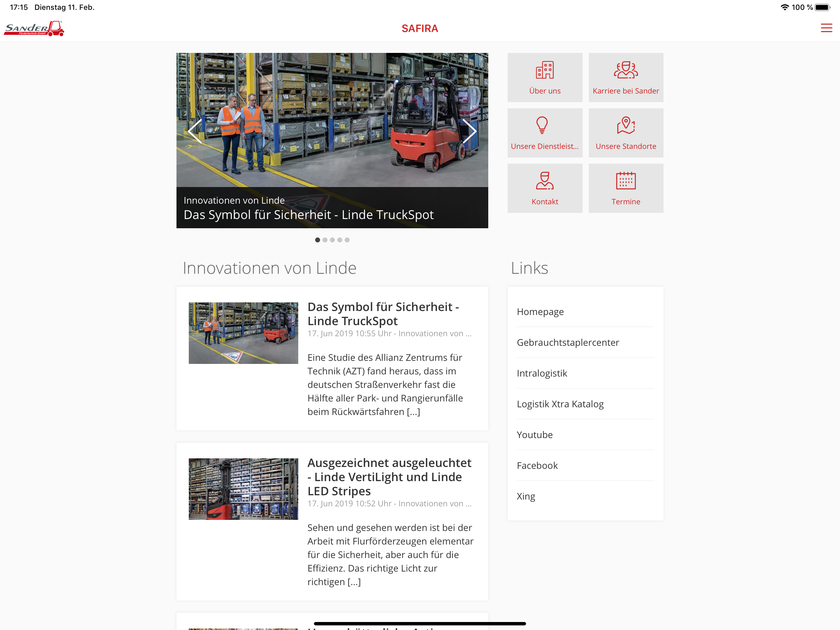Select the first carousel dot
Image resolution: width=840 pixels, height=630 pixels.
click(318, 240)
